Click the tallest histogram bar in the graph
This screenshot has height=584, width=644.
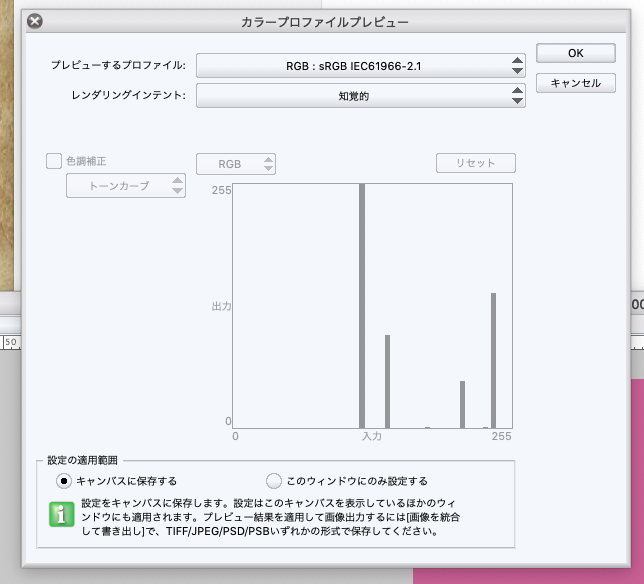(x=362, y=306)
